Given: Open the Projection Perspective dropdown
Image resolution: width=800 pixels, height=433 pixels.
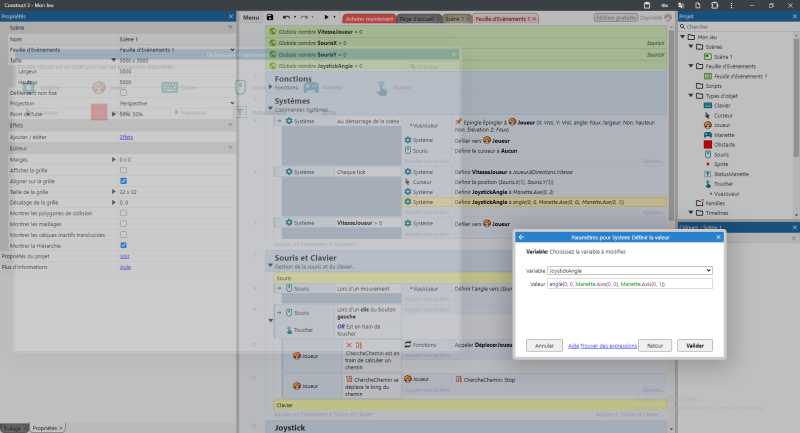Looking at the screenshot, I should pos(177,104).
